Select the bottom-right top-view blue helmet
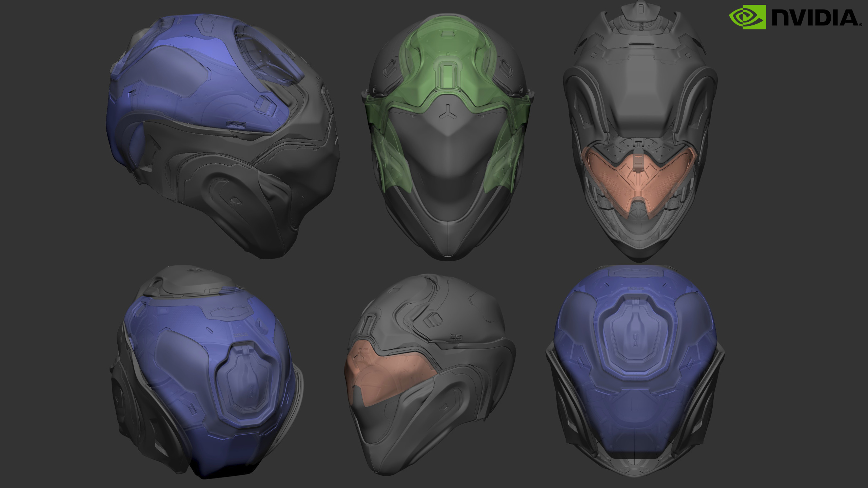This screenshot has height=488, width=868. (x=635, y=371)
